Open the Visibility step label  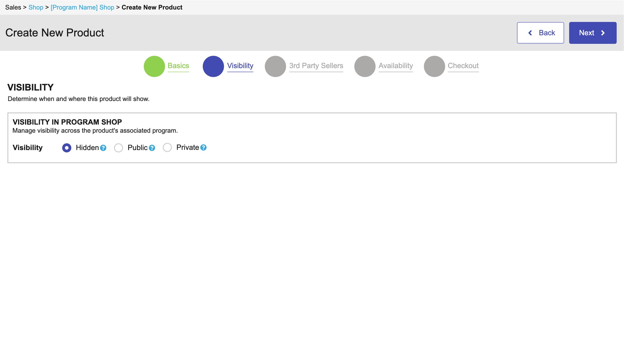(x=240, y=66)
